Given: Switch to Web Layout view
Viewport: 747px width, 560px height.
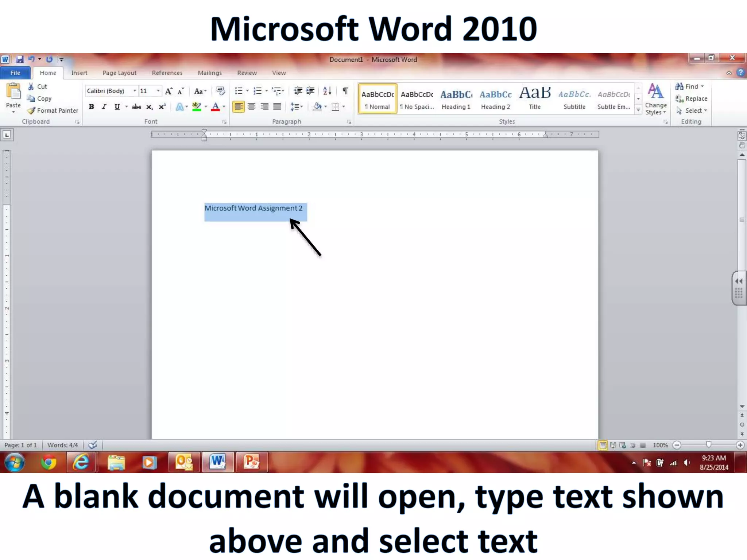Looking at the screenshot, I should [x=623, y=445].
